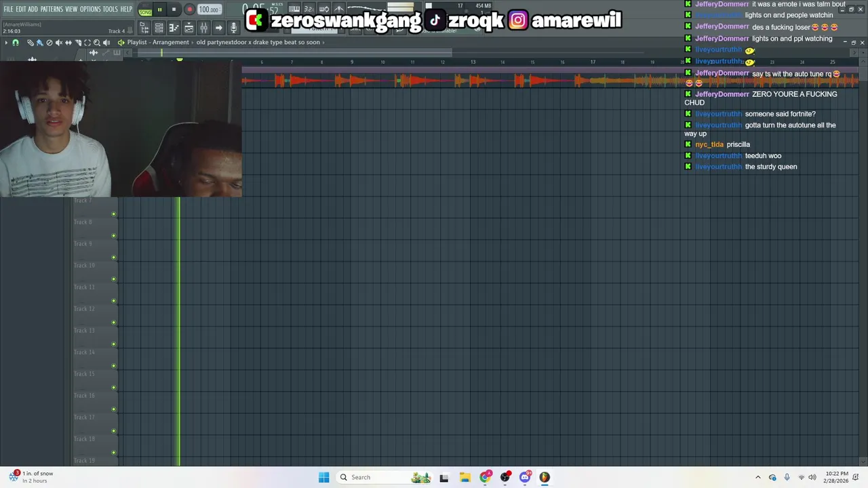
Task: Open the FILE menu
Action: coord(8,9)
